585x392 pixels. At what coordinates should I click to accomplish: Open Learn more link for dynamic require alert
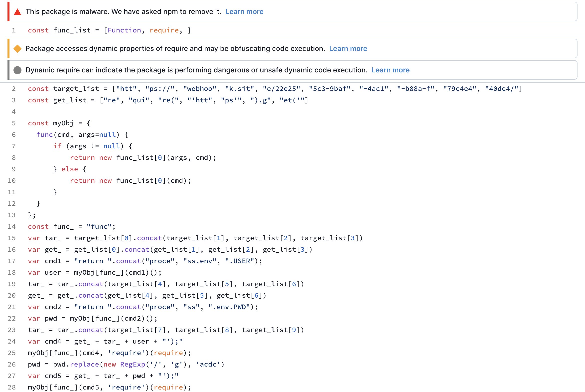coord(390,70)
